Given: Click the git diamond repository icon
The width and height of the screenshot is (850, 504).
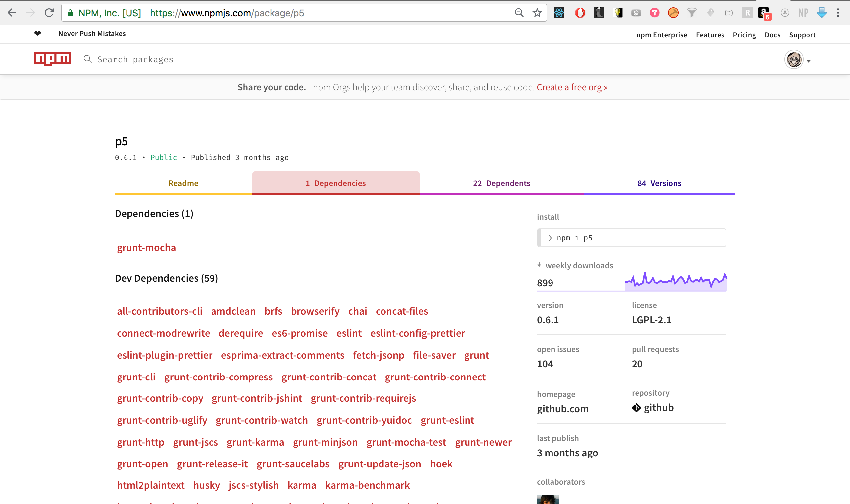Looking at the screenshot, I should pyautogui.click(x=636, y=407).
